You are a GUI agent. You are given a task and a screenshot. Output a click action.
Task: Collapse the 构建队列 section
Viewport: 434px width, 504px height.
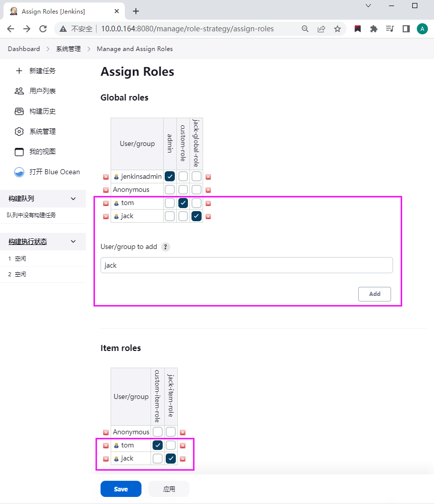[x=73, y=199]
